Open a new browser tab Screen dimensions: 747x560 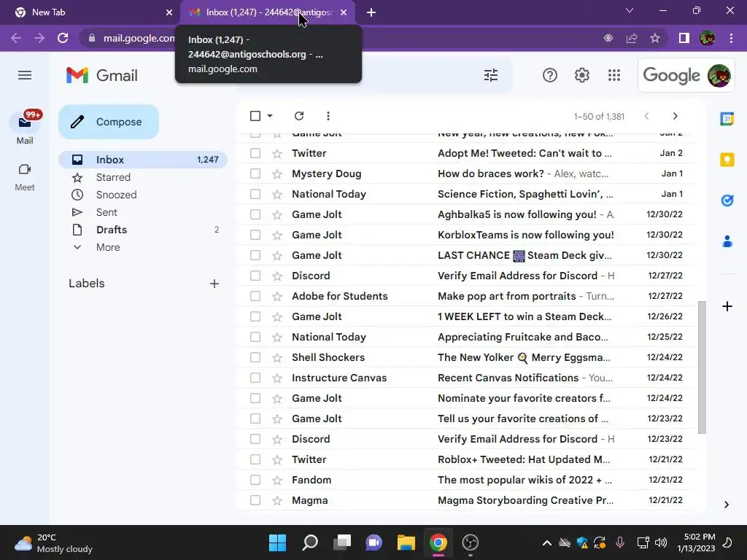(x=371, y=12)
